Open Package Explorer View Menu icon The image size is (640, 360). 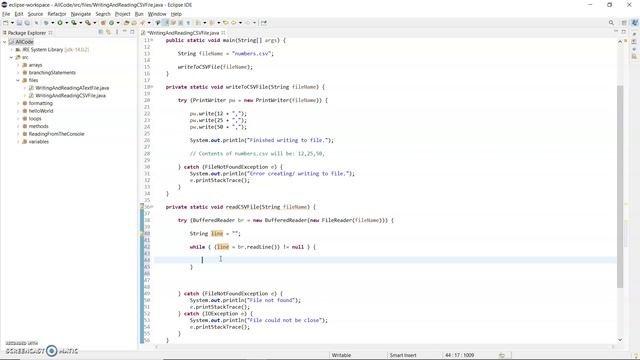(117, 32)
